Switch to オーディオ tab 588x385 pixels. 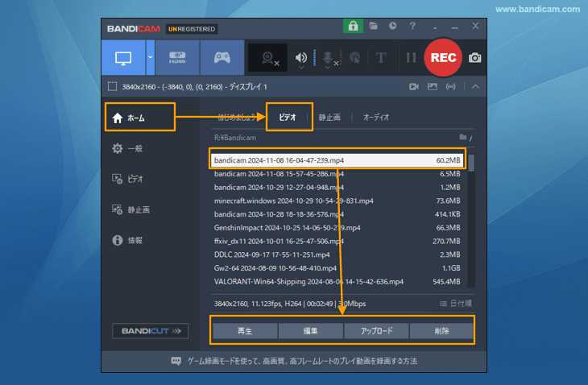point(375,118)
